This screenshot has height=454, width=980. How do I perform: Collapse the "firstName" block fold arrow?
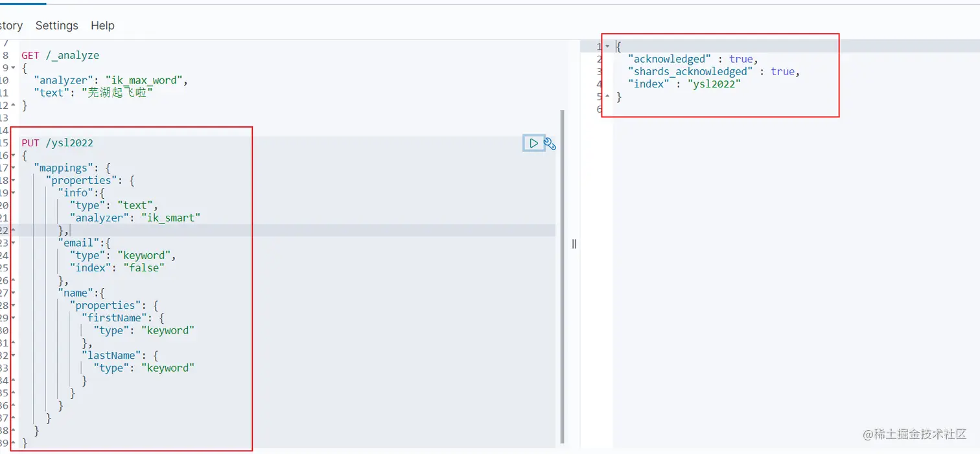coord(13,318)
